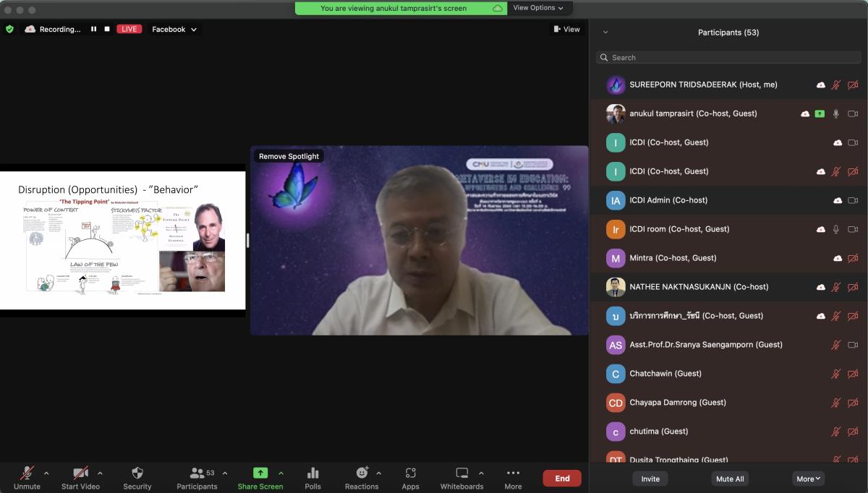Screen dimensions: 868x493
Task: Click Asst.Prof.Dr.Sranya Saengamporn's muted mic icon
Action: click(836, 345)
